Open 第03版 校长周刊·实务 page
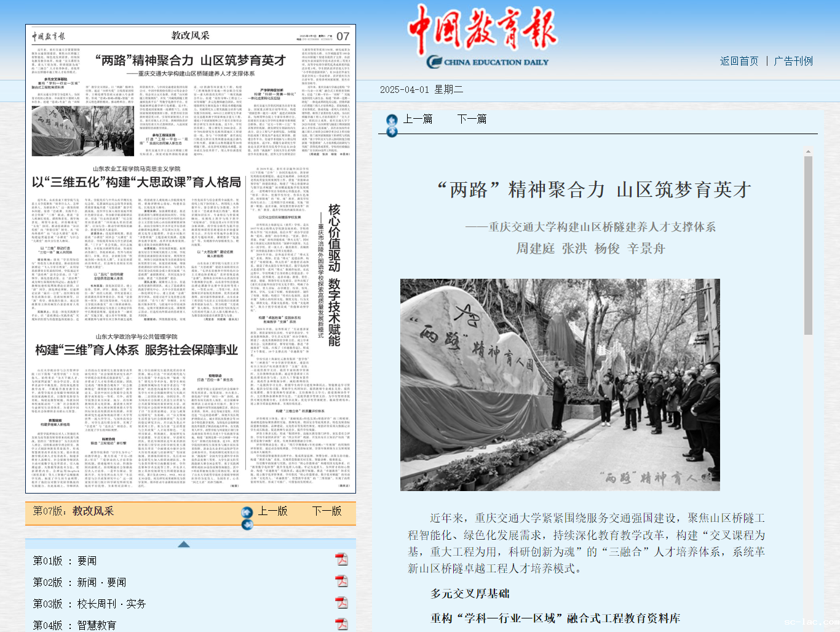The height and width of the screenshot is (632, 840). (89, 604)
